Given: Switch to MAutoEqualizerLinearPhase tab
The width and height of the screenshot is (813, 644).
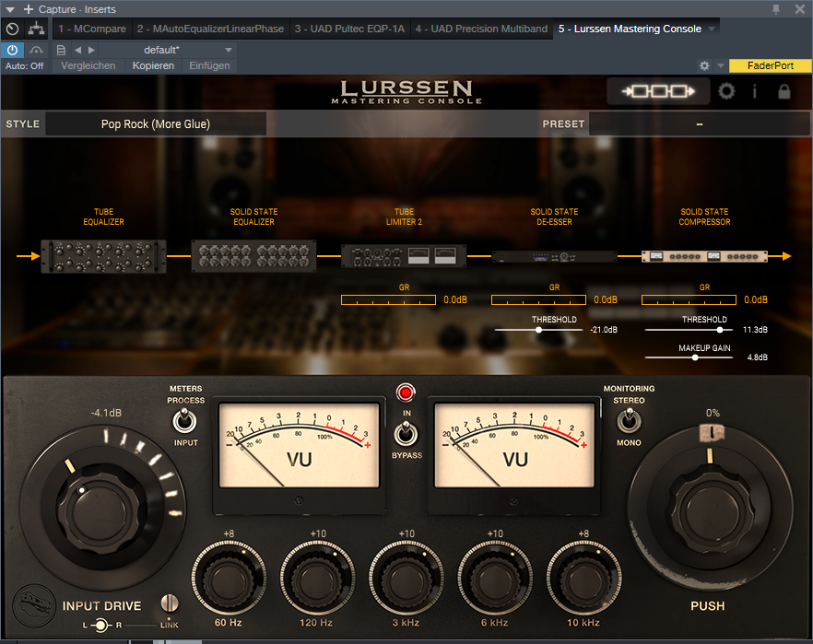Looking at the screenshot, I should click(x=210, y=29).
